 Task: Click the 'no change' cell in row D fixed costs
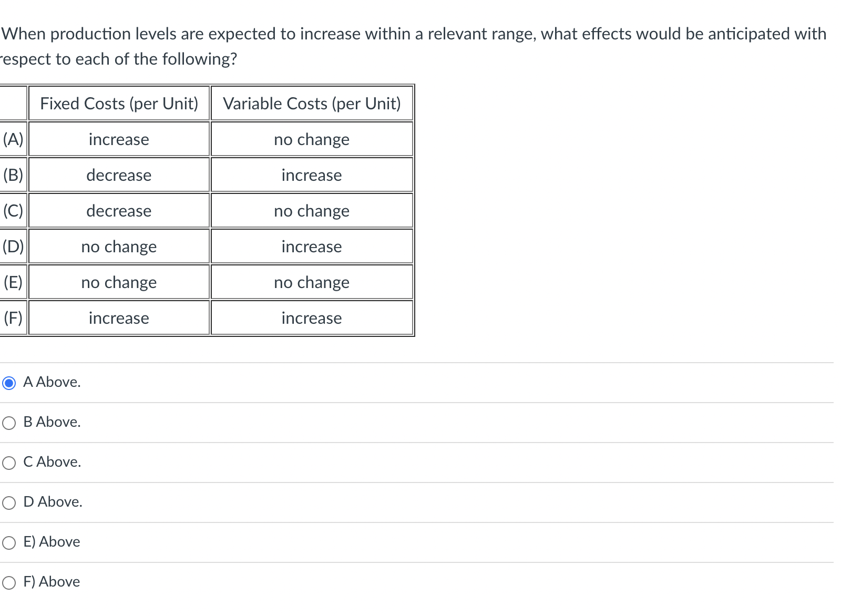point(119,247)
